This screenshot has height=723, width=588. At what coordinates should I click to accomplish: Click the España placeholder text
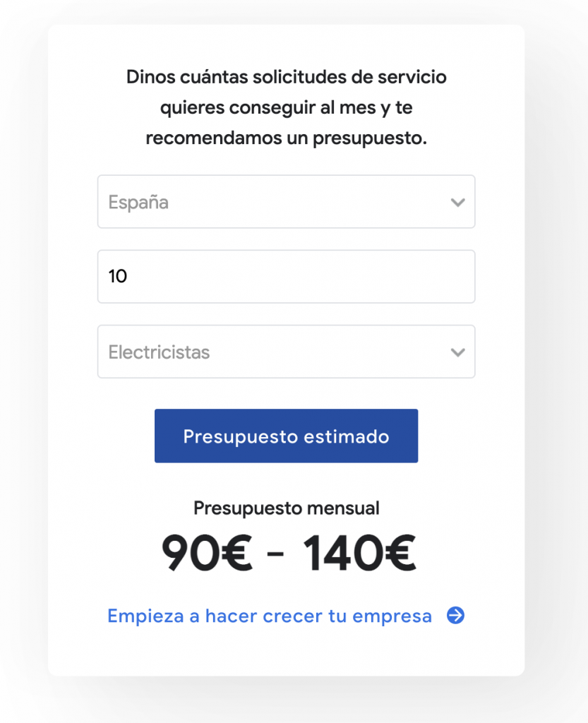(x=138, y=202)
